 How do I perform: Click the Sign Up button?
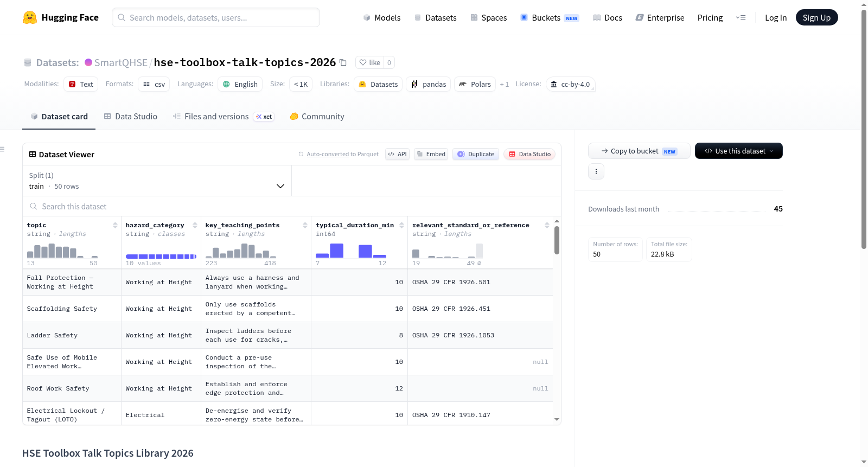point(816,17)
